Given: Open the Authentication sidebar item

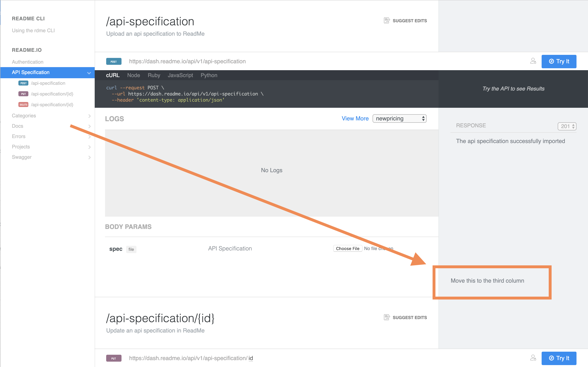Looking at the screenshot, I should (27, 62).
